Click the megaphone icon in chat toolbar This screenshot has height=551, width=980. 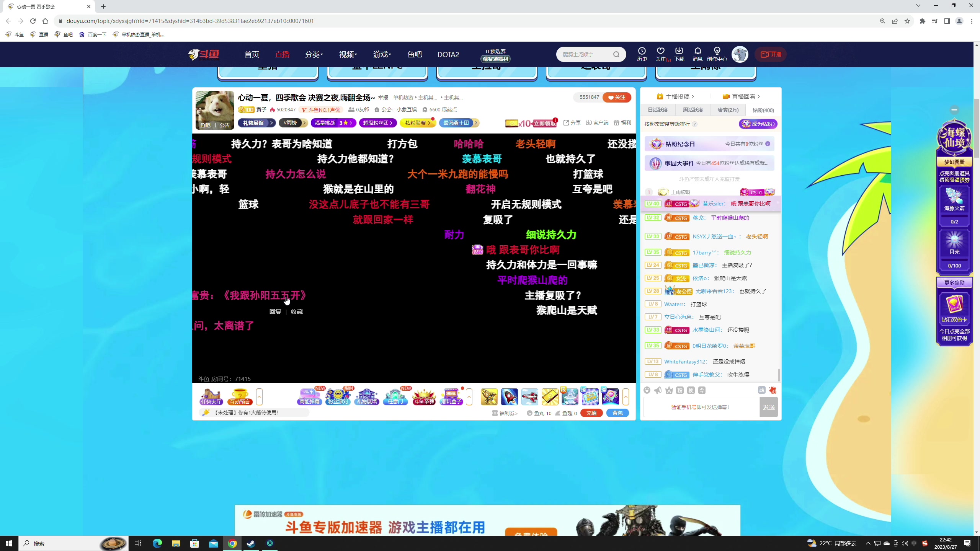coord(658,390)
